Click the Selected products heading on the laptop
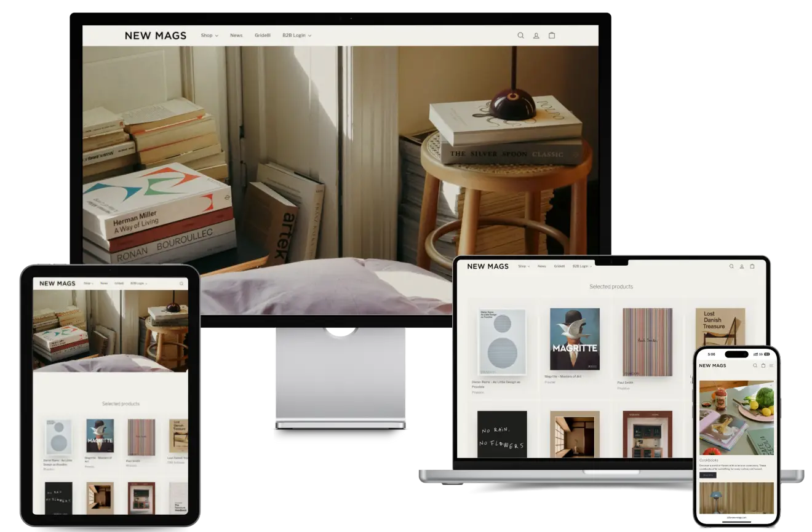The height and width of the screenshot is (532, 812). click(611, 287)
